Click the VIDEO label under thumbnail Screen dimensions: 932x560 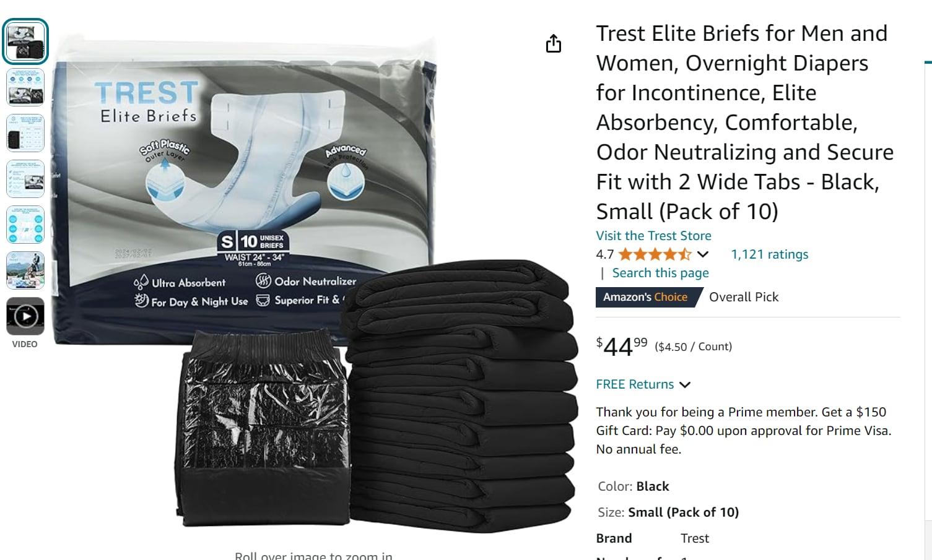[x=25, y=344]
